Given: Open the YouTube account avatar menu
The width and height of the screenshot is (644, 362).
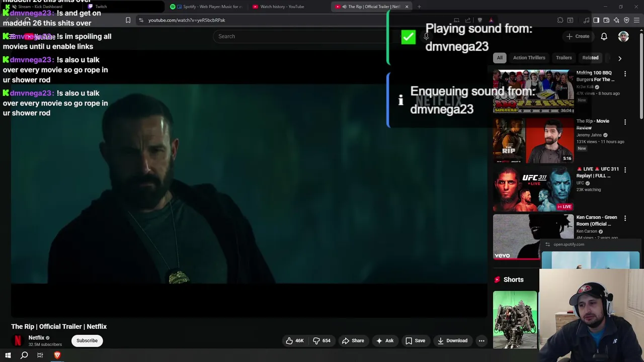Looking at the screenshot, I should (623, 36).
